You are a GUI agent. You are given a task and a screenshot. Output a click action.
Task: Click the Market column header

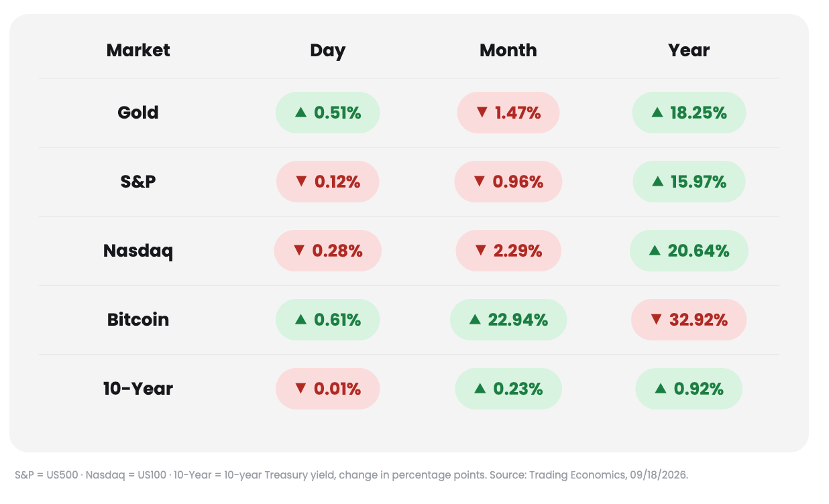coord(138,50)
